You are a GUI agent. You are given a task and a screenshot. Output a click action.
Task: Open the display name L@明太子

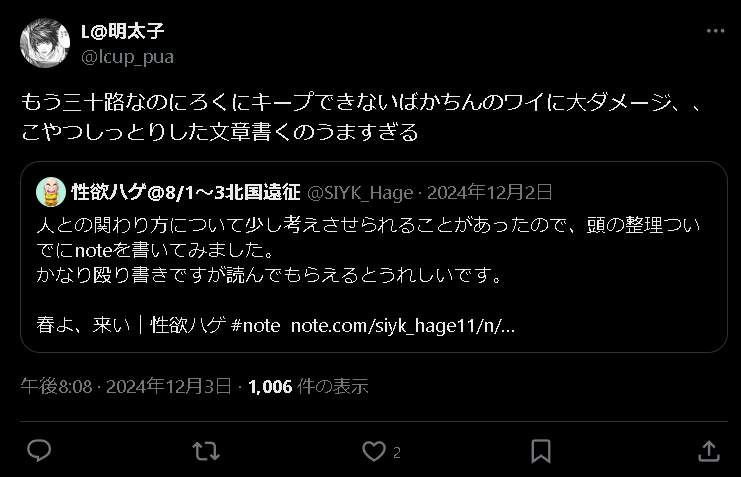[122, 31]
